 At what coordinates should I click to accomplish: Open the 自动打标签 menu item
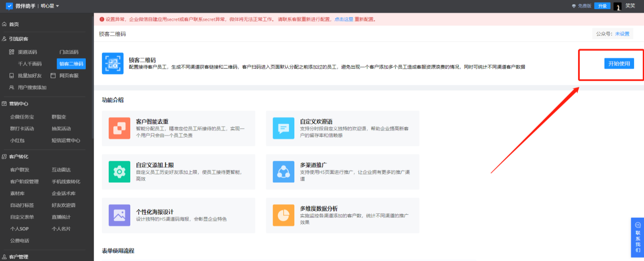(x=22, y=205)
